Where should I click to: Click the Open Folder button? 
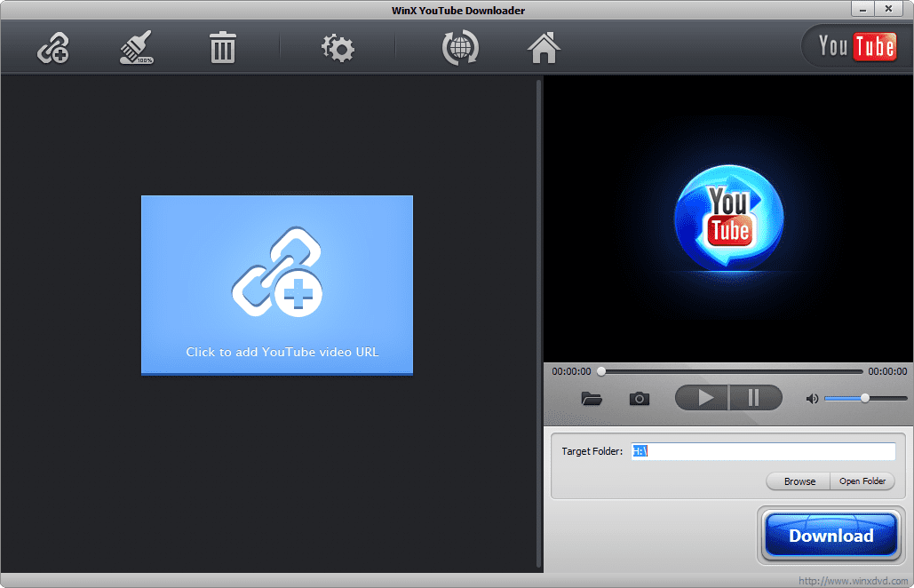[862, 481]
